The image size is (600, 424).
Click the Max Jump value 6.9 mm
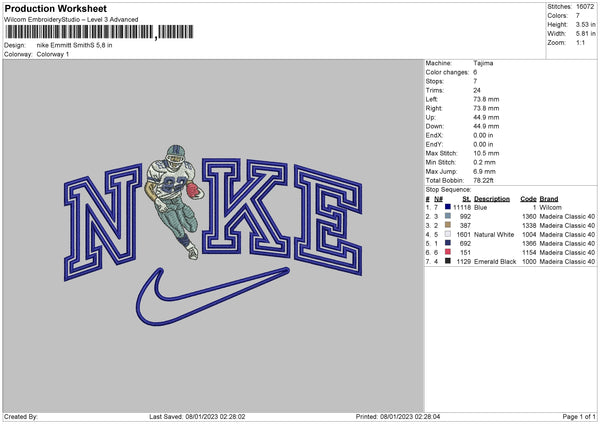(x=484, y=171)
